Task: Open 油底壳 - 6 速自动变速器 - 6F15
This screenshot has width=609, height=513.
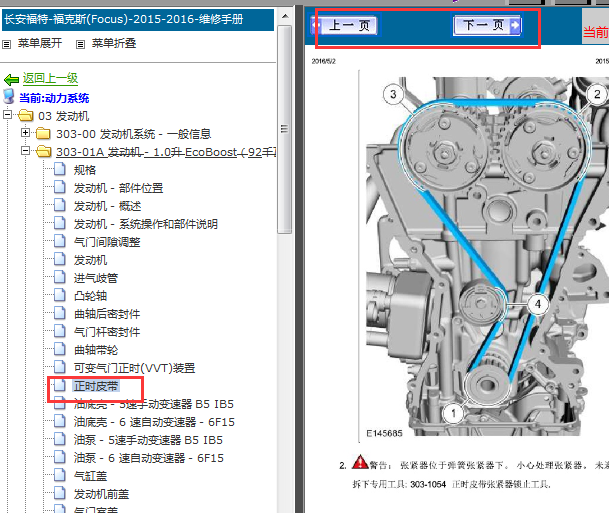Action: [x=154, y=422]
